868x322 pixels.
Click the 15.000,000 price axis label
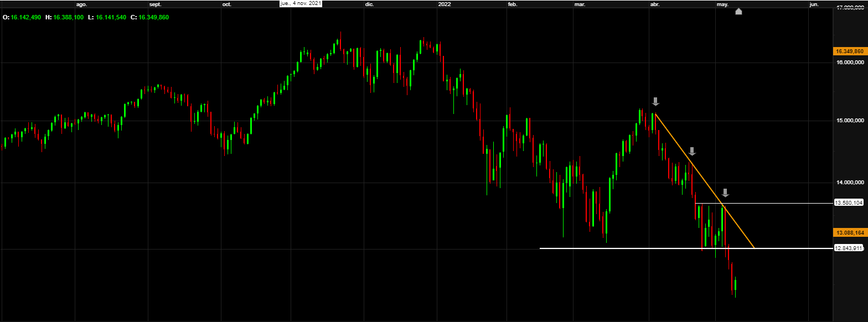(x=849, y=120)
